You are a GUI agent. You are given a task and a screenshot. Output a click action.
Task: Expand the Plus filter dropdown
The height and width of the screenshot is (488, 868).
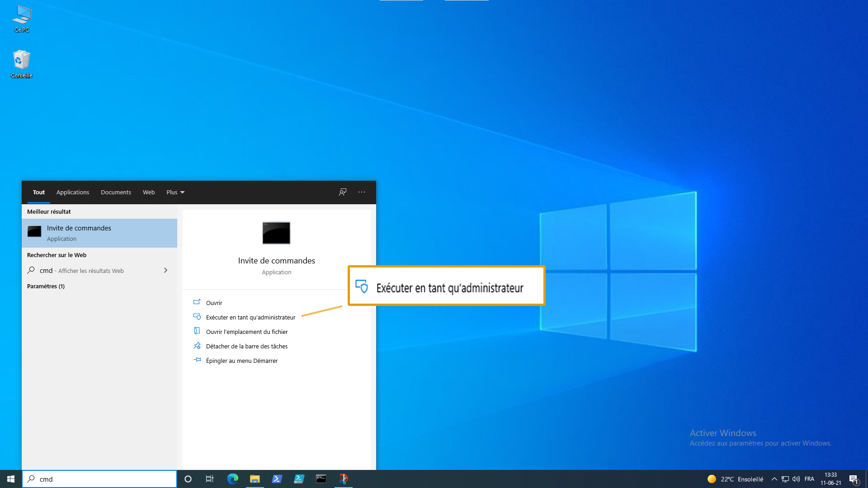[175, 192]
